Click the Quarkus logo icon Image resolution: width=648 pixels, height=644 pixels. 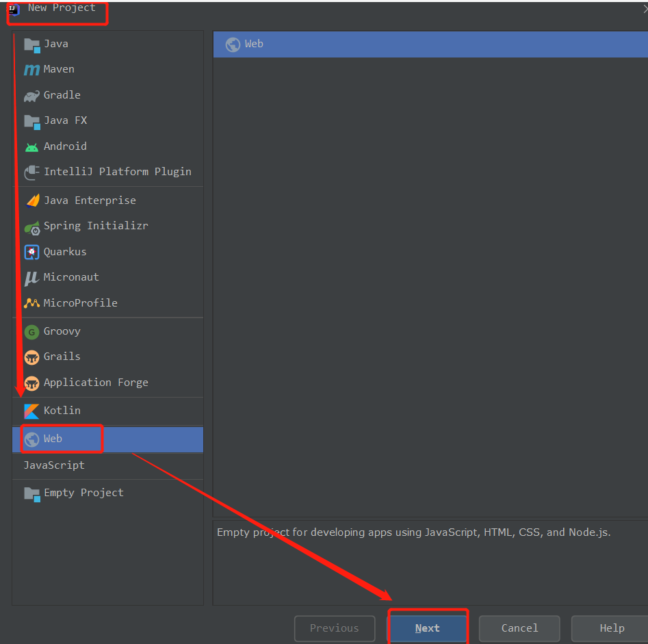click(32, 252)
